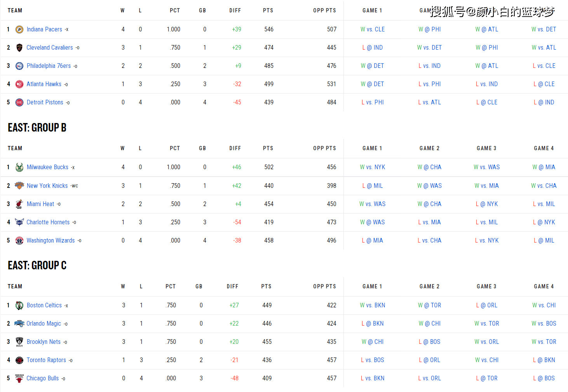Open Heat Game 3 loss @ NYK
The width and height of the screenshot is (568, 392).
[487, 204]
